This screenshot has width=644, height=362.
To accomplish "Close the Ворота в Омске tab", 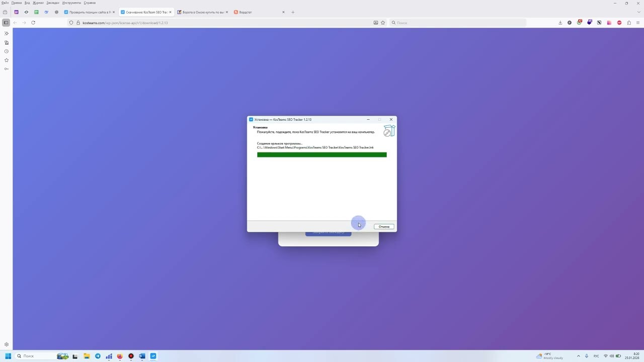I will pos(227,12).
